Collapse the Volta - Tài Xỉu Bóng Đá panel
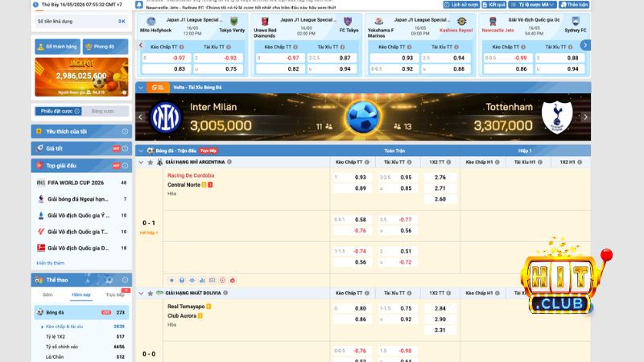Screen dimensions: 644x362 [141, 88]
